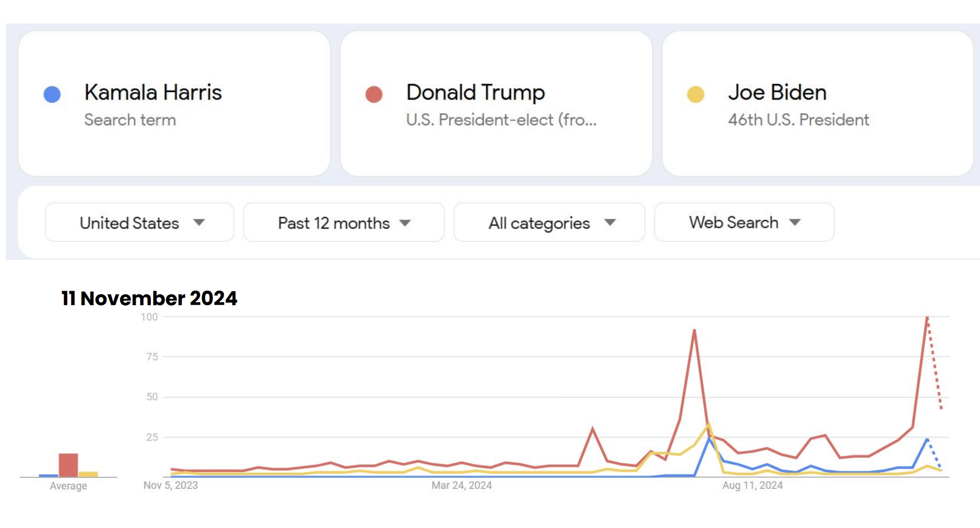The height and width of the screenshot is (528, 980).
Task: Click the Average label under bars
Action: [x=68, y=486]
